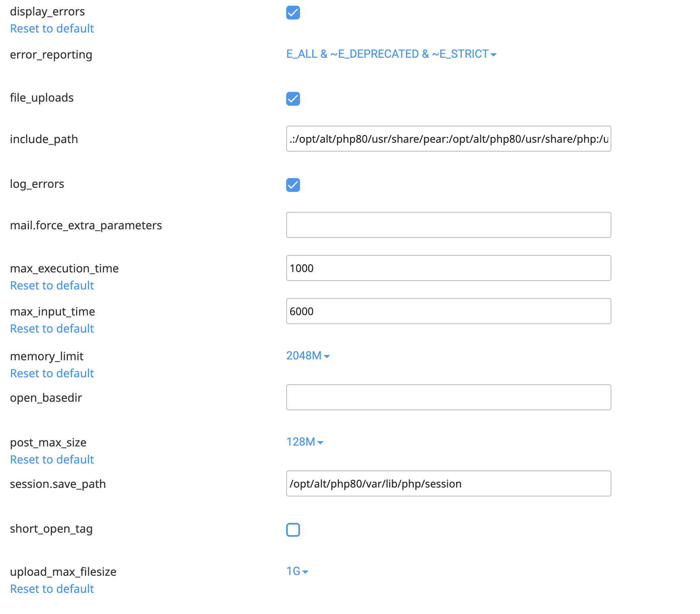The height and width of the screenshot is (614, 700).
Task: Select the max_execution_time value 1000
Action: point(448,268)
